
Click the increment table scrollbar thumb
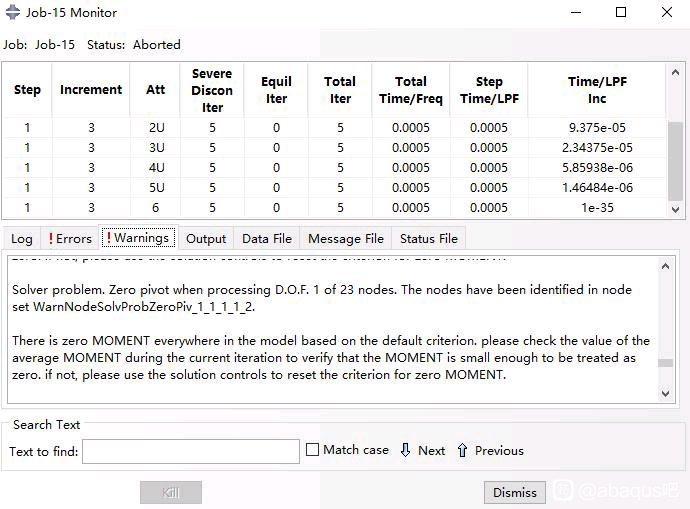click(x=675, y=161)
